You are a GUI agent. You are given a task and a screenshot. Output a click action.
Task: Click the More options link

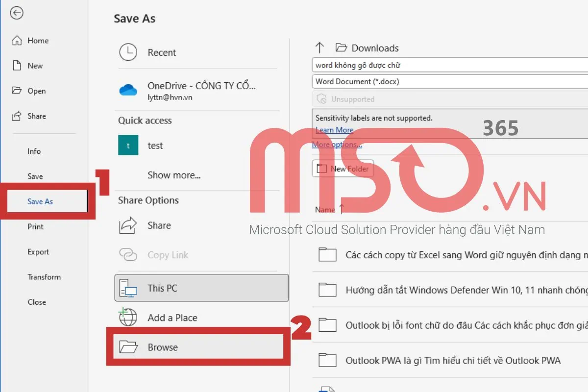(x=337, y=145)
